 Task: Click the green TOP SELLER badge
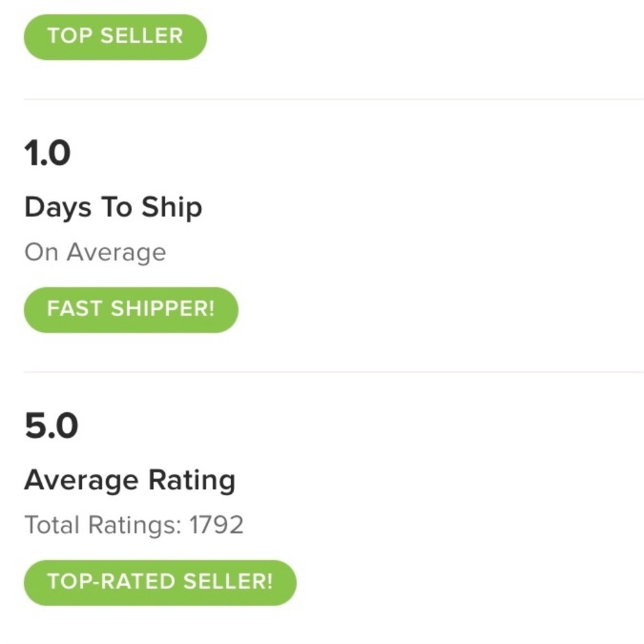point(115,37)
